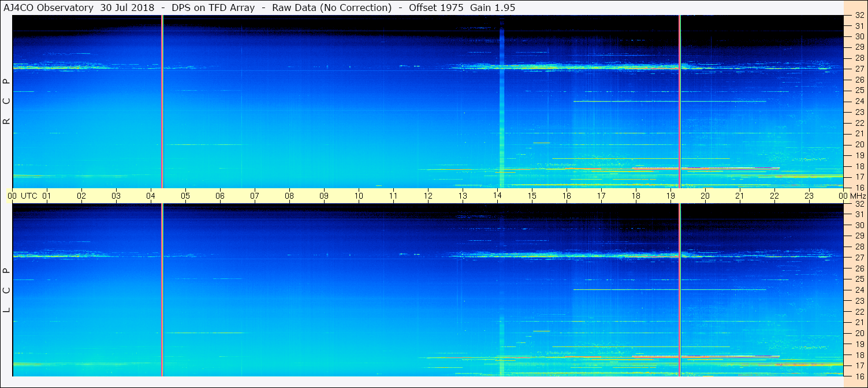Click hour label '05' on the UTC time axis

pos(185,196)
